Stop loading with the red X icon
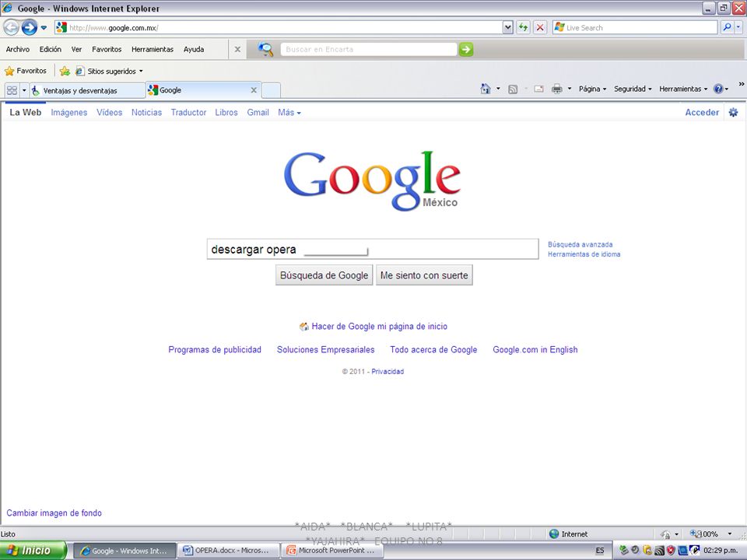747x560 pixels. tap(540, 28)
